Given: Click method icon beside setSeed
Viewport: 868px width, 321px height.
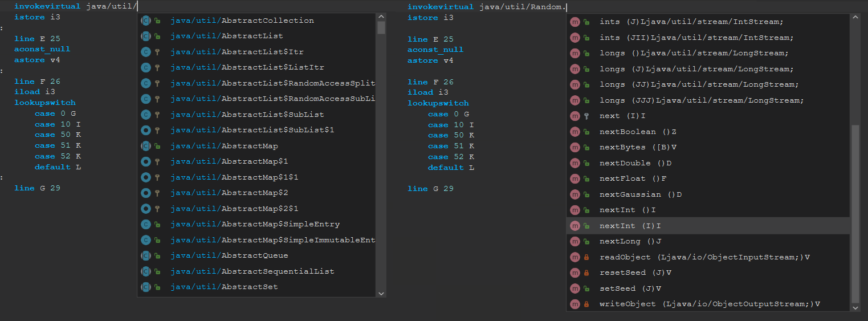Looking at the screenshot, I should click(x=575, y=289).
